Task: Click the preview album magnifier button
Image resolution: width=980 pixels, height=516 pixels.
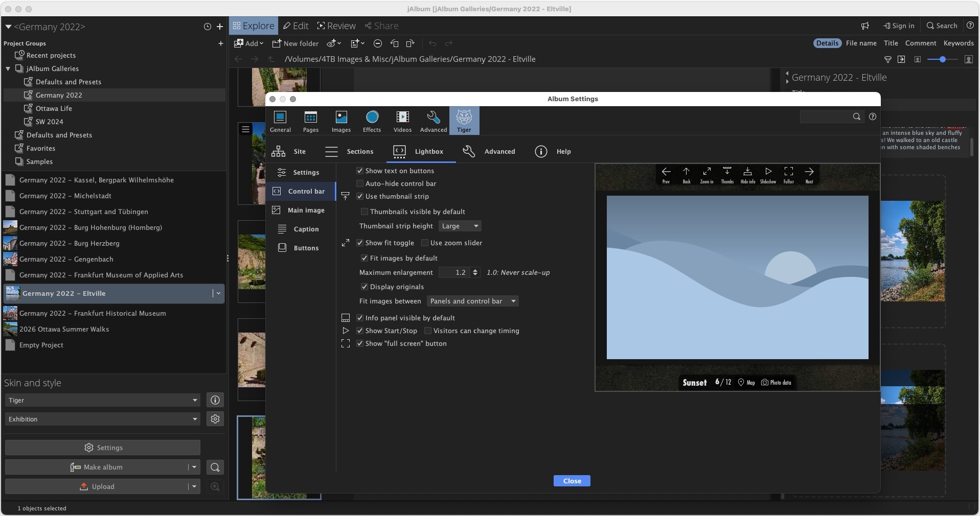Action: [215, 467]
